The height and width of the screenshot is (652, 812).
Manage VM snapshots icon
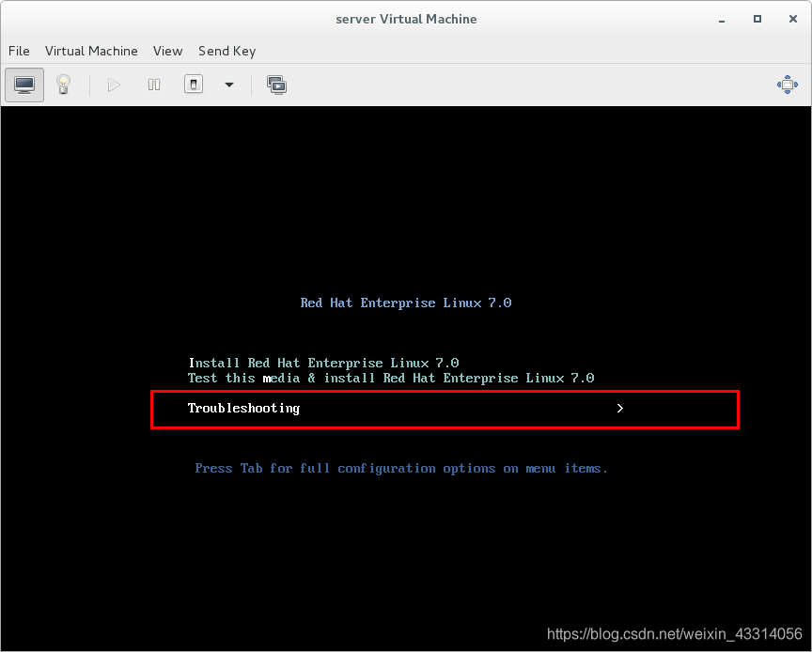coord(276,85)
